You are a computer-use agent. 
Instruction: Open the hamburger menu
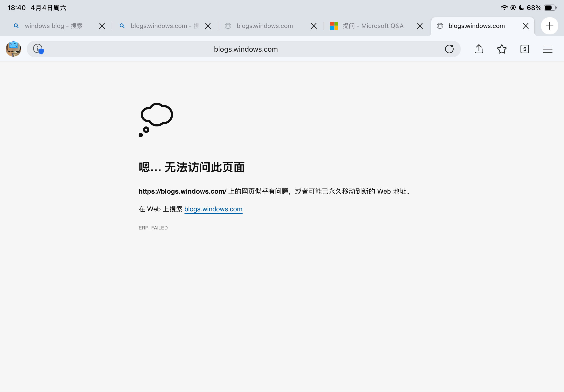pos(548,49)
